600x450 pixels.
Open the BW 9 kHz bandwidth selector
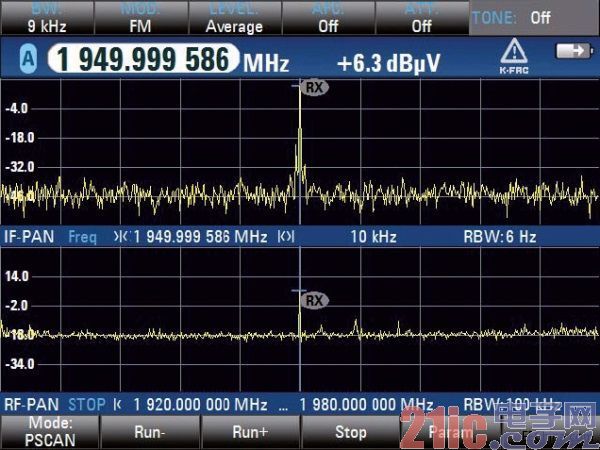coord(46,19)
